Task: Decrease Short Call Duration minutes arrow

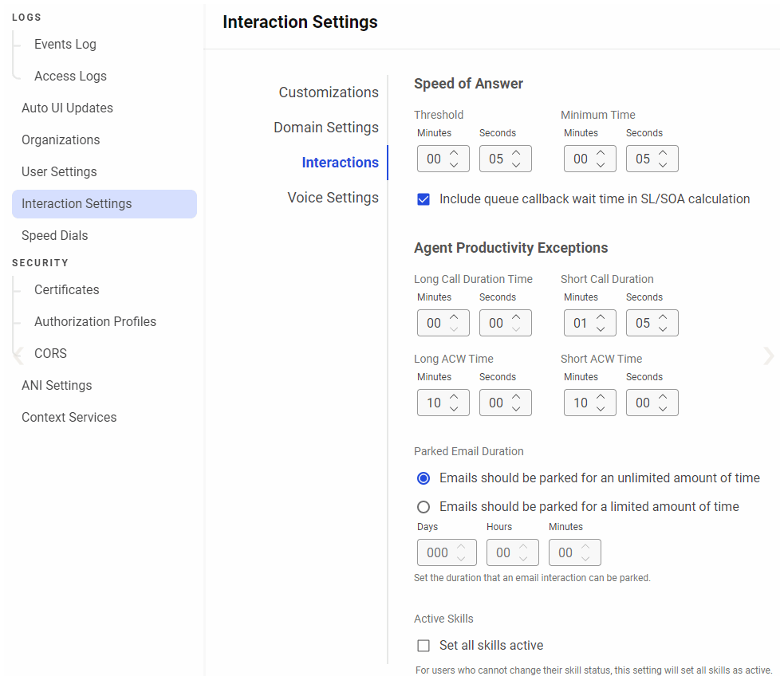Action: pyautogui.click(x=601, y=329)
